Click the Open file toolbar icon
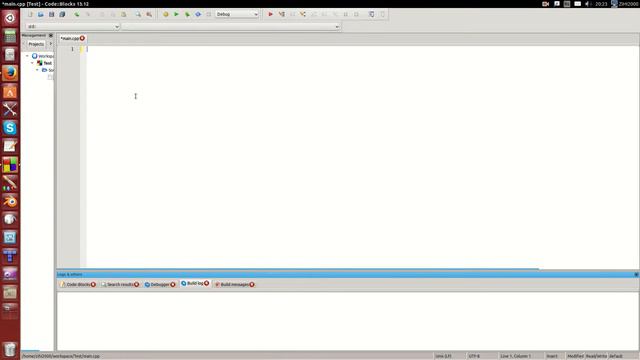This screenshot has height=360, width=640. [41, 14]
